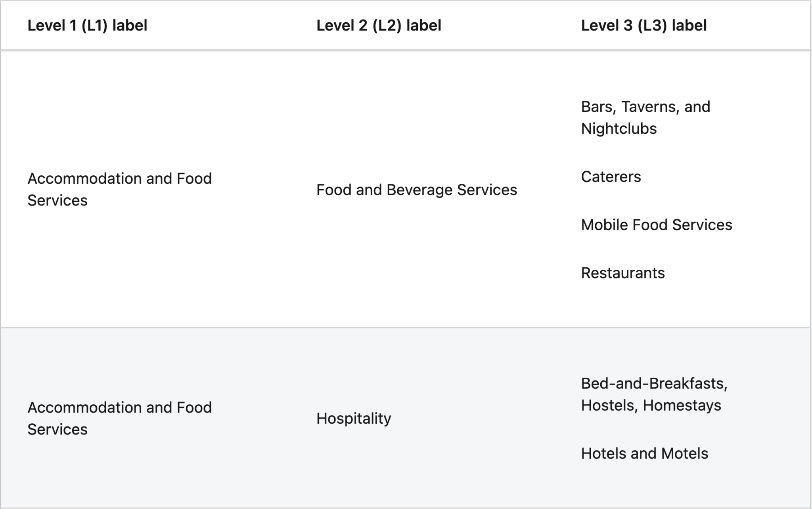Click Bed-and-Breakfasts, Hostels, Homestays text
The height and width of the screenshot is (509, 812).
coord(654,394)
